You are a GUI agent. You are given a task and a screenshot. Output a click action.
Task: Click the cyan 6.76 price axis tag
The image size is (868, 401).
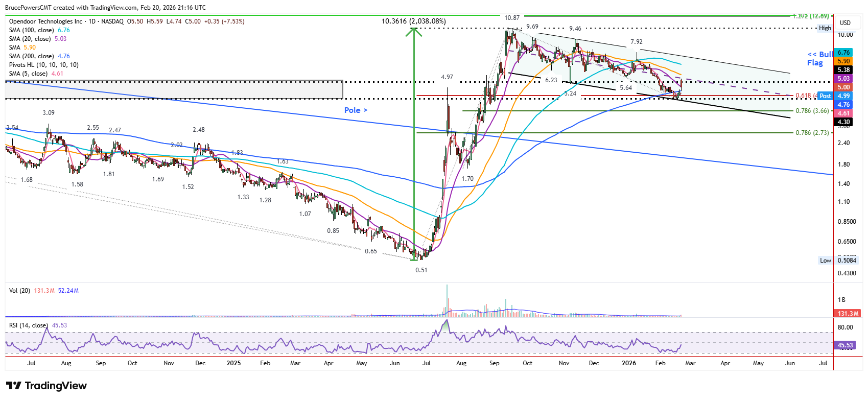843,53
